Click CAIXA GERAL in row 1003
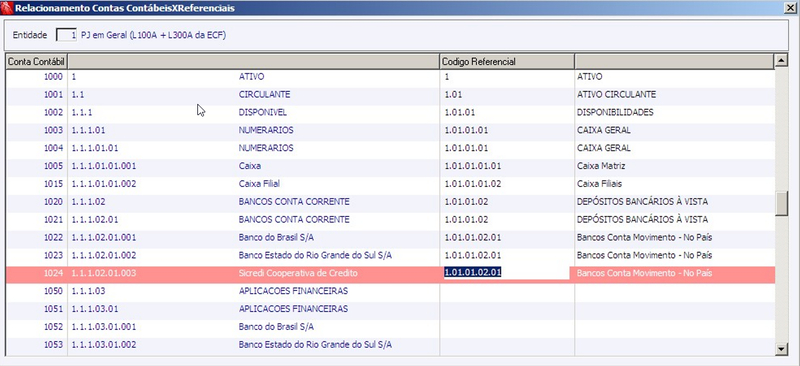This screenshot has width=800, height=366. pyautogui.click(x=604, y=131)
